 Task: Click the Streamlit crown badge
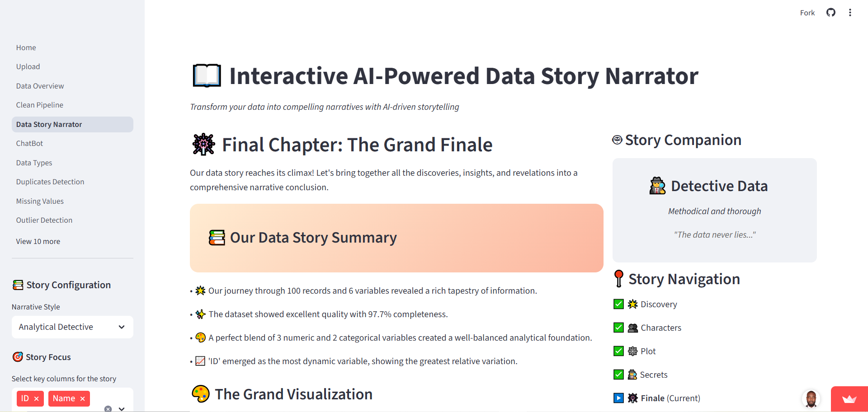click(849, 399)
